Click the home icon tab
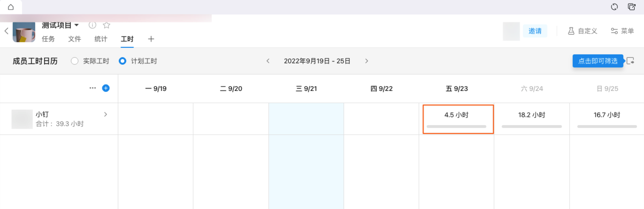The image size is (644, 209). (11, 7)
